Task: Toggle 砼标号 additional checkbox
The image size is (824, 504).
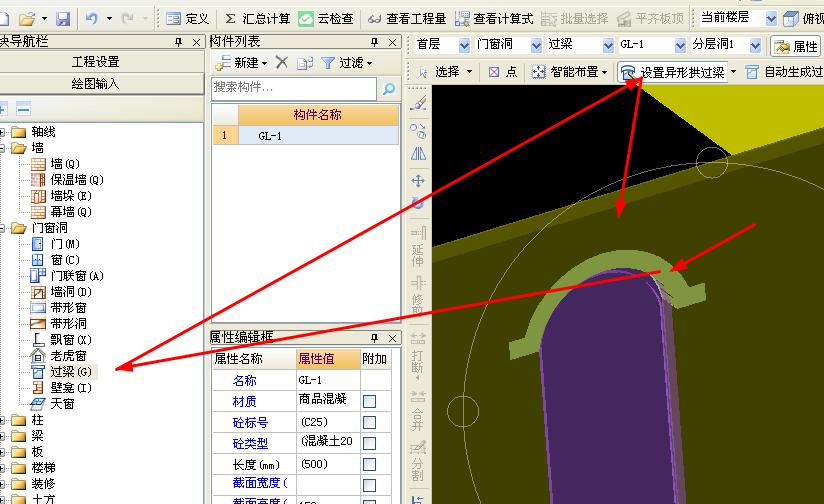Action: 369,422
